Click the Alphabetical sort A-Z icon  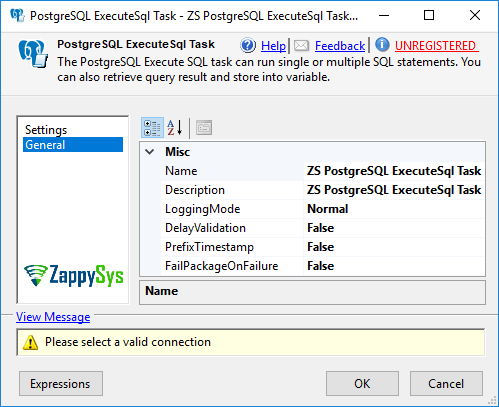[x=175, y=128]
